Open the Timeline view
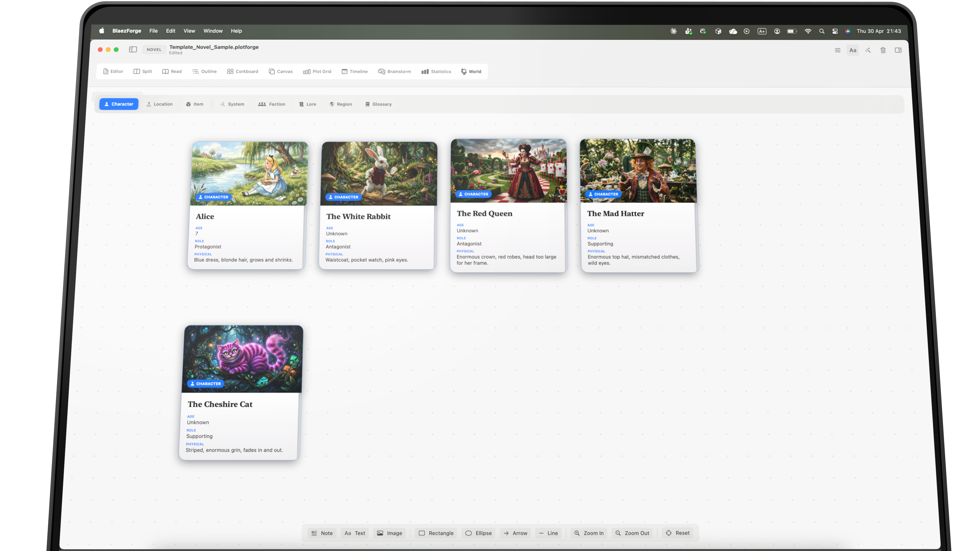The width and height of the screenshot is (980, 551). click(354, 71)
